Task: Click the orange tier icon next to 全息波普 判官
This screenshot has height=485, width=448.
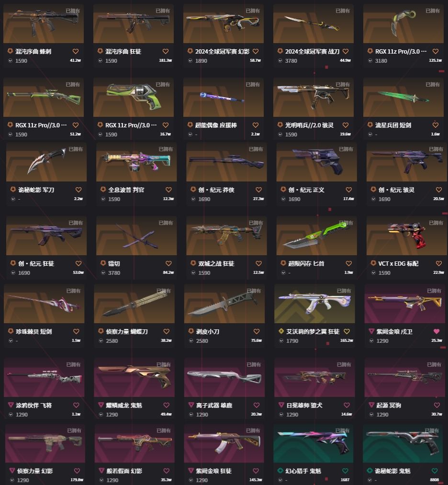Action: pos(103,189)
